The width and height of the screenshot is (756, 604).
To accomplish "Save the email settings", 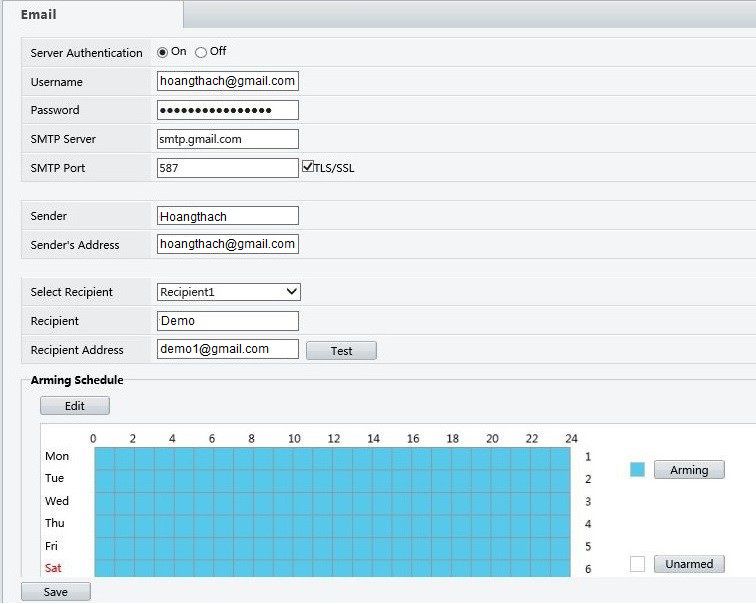I will (x=55, y=592).
